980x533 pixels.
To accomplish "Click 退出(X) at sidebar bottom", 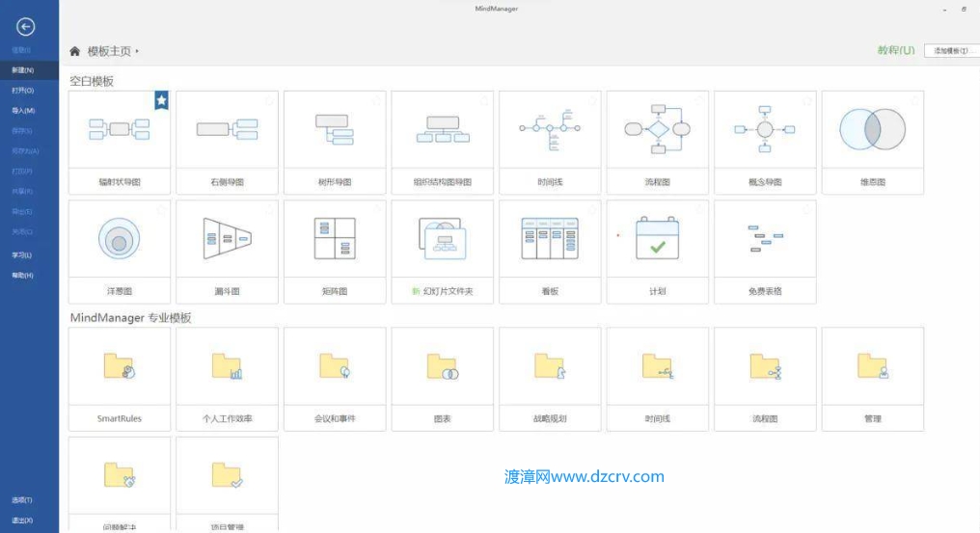I will point(22,520).
